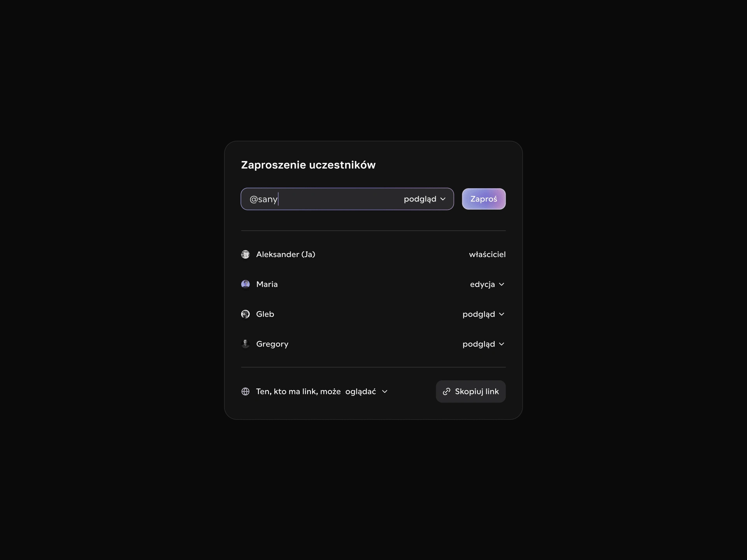This screenshot has width=747, height=560.
Task: Click Gleb's avatar icon
Action: click(245, 314)
